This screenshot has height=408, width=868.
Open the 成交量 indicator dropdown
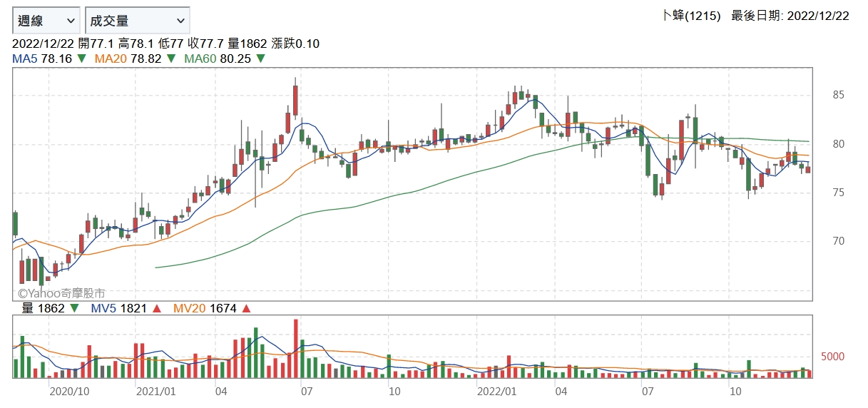point(137,21)
